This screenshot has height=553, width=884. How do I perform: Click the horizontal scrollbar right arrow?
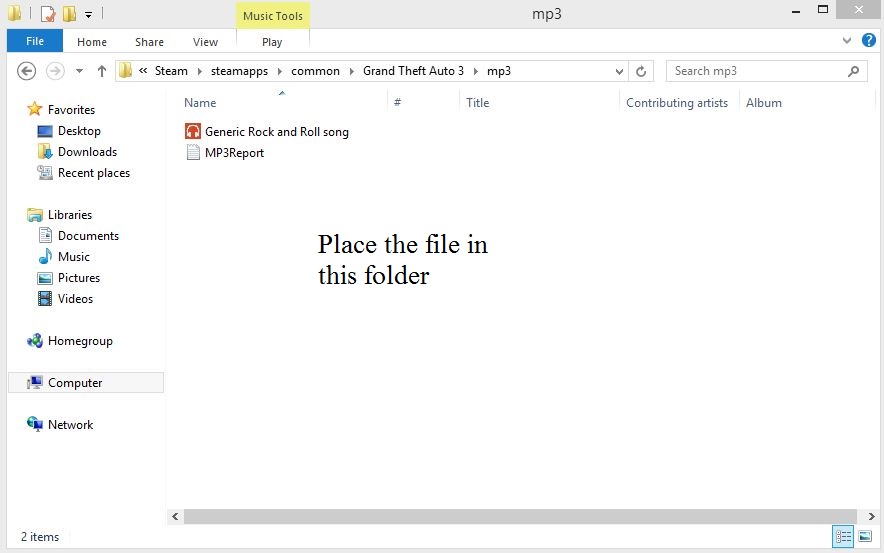[871, 516]
